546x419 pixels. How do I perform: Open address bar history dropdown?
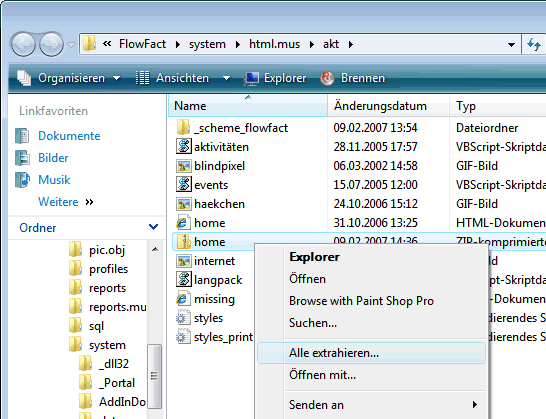(x=511, y=45)
